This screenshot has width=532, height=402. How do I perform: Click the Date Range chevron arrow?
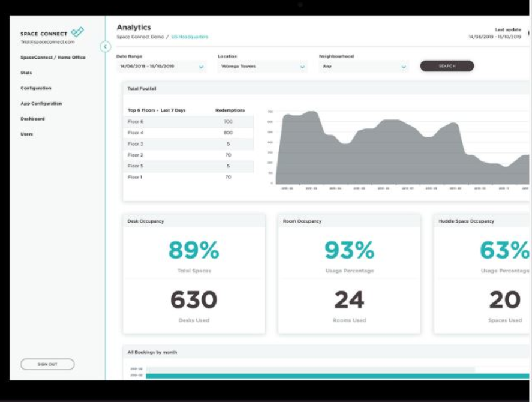point(201,67)
